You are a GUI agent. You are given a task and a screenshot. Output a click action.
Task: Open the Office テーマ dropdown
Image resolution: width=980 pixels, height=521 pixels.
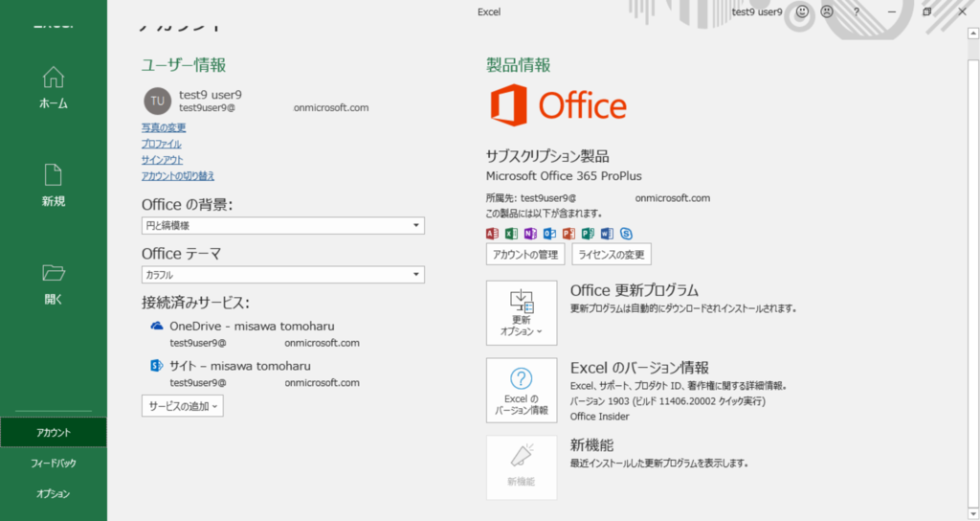(x=283, y=275)
